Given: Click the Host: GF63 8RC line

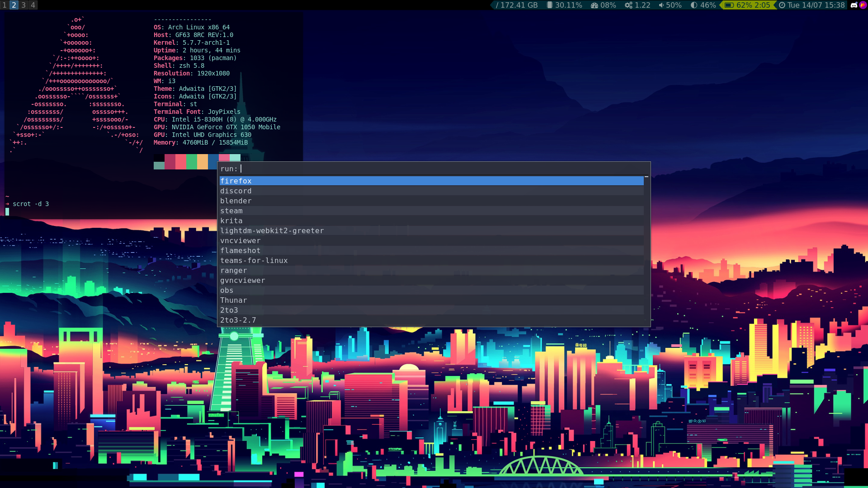Looking at the screenshot, I should 193,35.
